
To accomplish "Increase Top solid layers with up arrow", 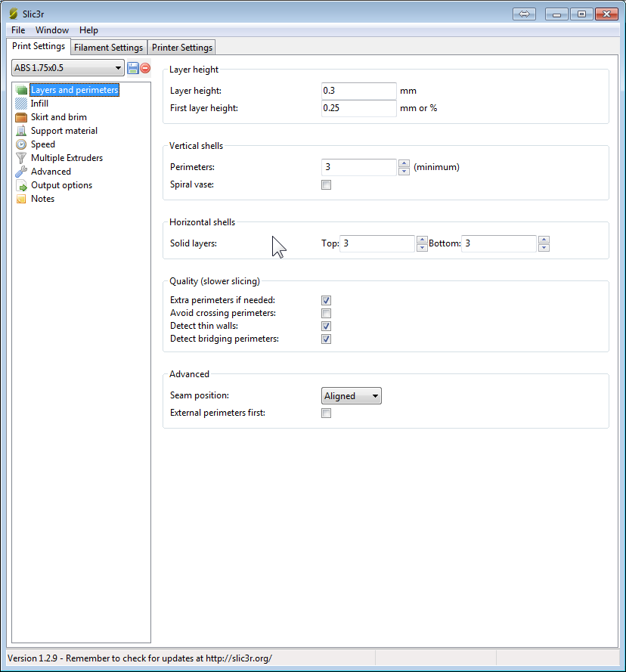I will tap(422, 240).
